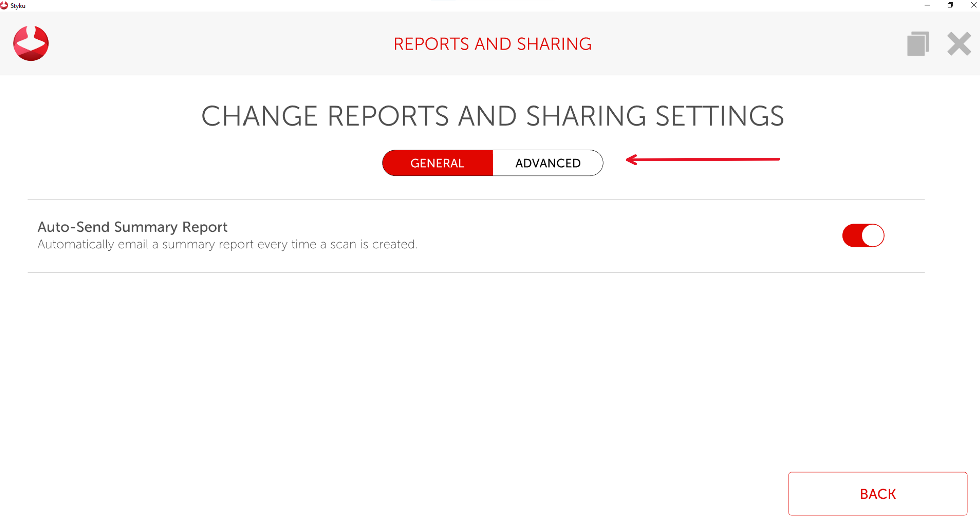
Task: Dismiss settings with the large gray X icon
Action: (959, 44)
